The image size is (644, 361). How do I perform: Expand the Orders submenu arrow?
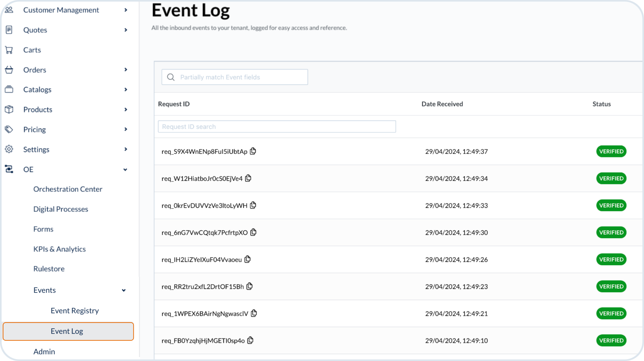(x=126, y=70)
